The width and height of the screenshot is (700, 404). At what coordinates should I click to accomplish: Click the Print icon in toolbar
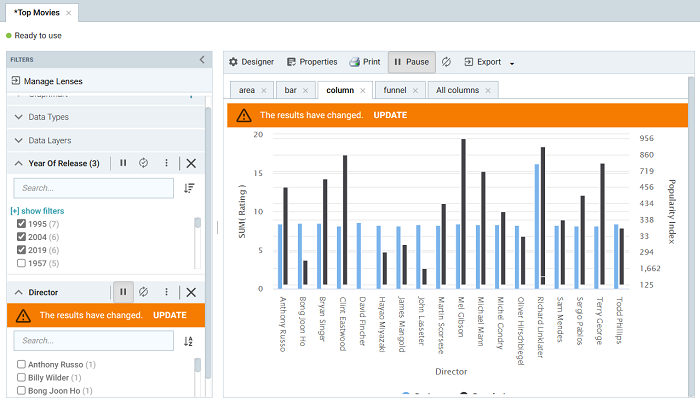365,62
